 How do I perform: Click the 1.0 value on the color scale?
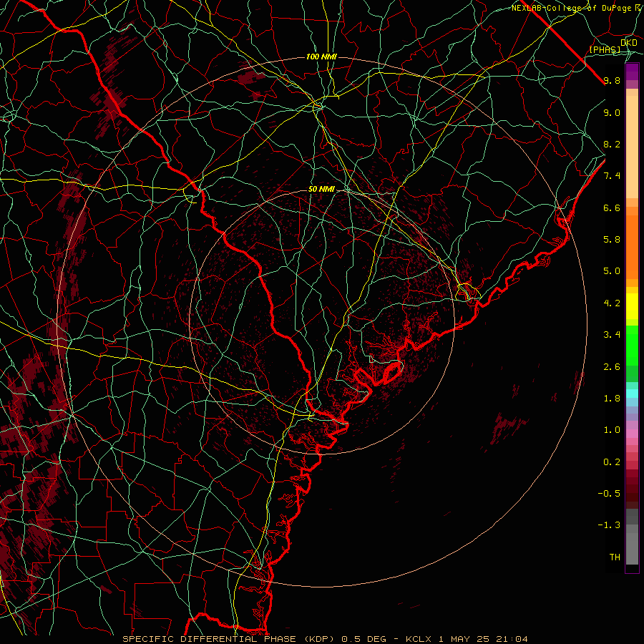point(612,430)
